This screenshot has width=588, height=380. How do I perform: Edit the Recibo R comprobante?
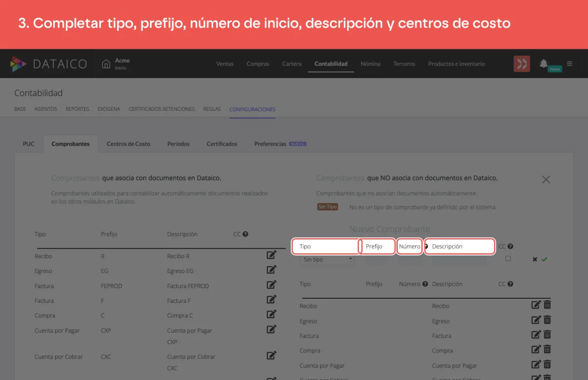(x=271, y=255)
